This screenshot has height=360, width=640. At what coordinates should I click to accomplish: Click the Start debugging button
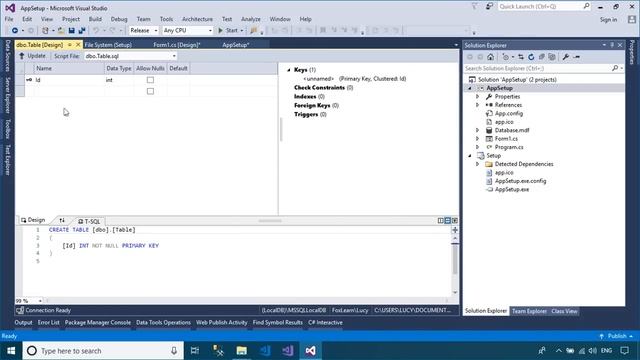228,31
